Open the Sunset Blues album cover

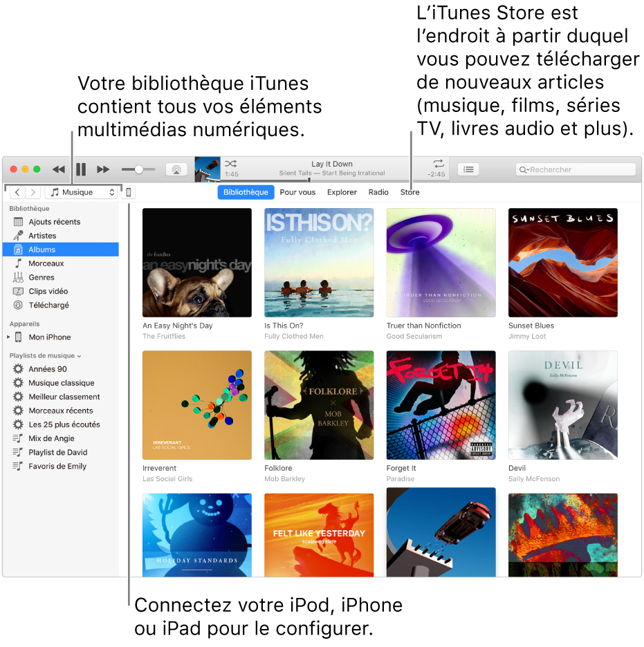click(563, 263)
